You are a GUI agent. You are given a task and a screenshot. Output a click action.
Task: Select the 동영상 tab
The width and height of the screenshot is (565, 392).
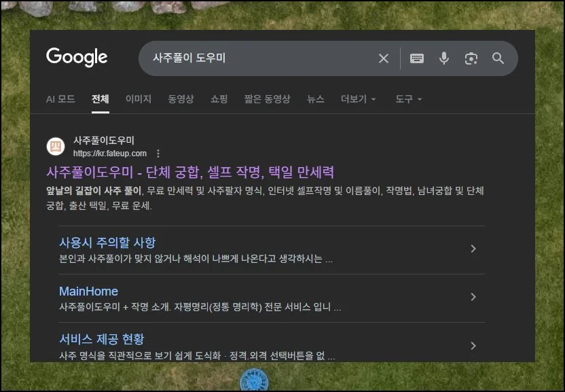181,99
